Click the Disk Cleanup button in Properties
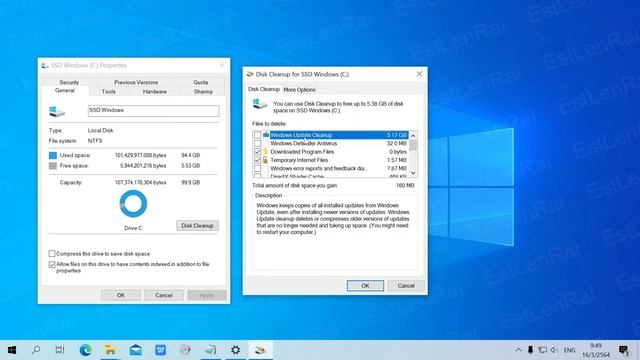 pyautogui.click(x=198, y=225)
